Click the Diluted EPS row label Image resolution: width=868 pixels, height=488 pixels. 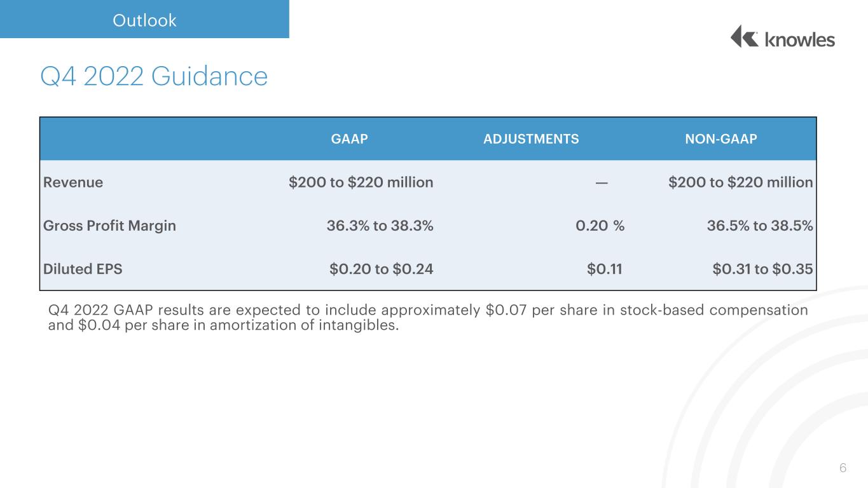[83, 269]
